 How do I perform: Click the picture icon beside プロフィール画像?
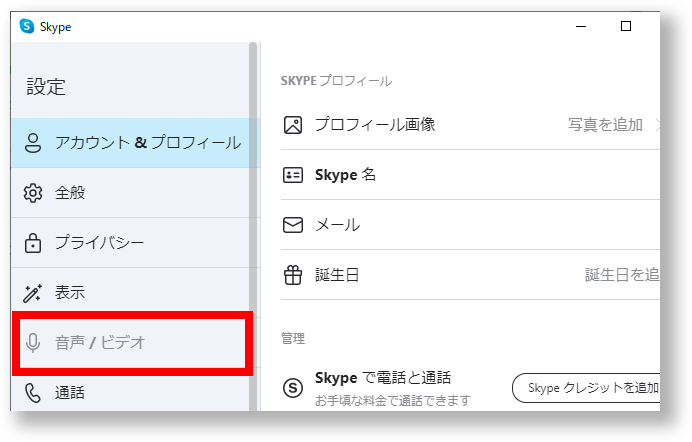pos(293,125)
